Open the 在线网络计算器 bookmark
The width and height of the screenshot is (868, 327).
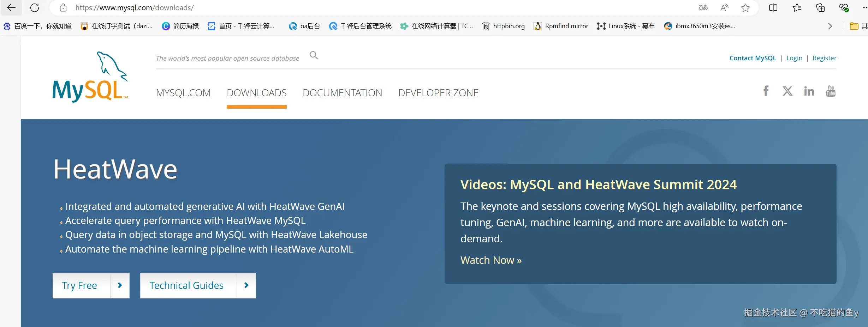coord(436,26)
